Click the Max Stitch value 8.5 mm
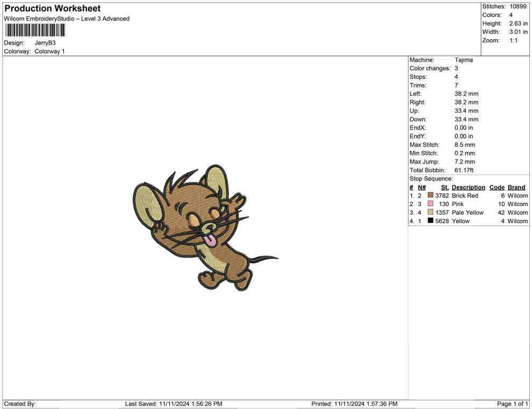 (465, 145)
